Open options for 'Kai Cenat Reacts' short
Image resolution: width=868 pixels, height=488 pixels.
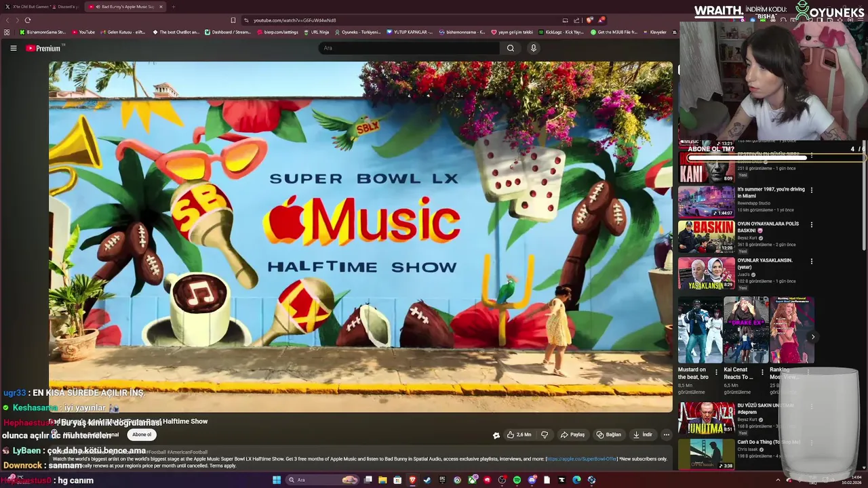coord(762,372)
